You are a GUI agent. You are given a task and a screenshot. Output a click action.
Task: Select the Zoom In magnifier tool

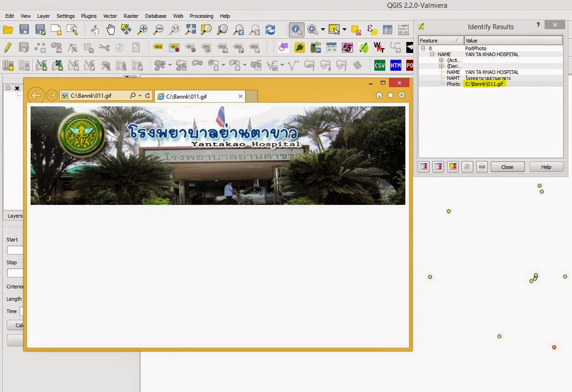[x=142, y=30]
